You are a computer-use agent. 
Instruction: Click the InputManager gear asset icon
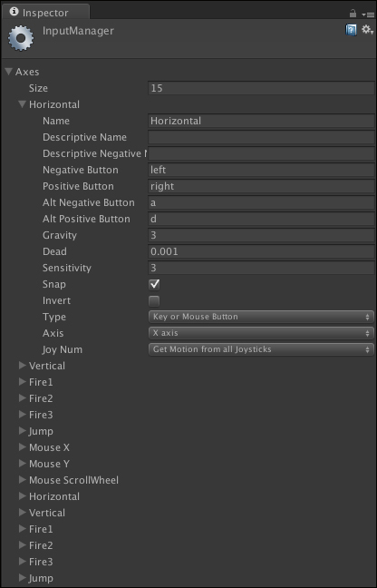(x=21, y=38)
